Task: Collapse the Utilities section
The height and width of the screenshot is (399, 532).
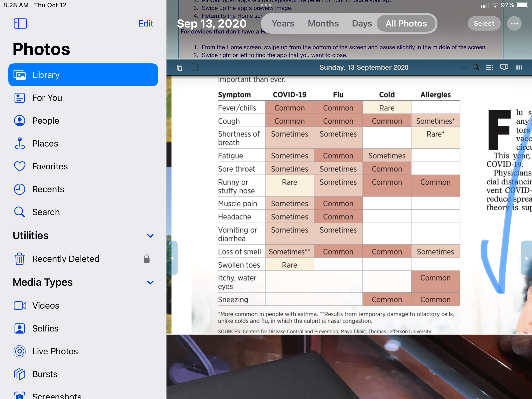Action: coord(150,236)
